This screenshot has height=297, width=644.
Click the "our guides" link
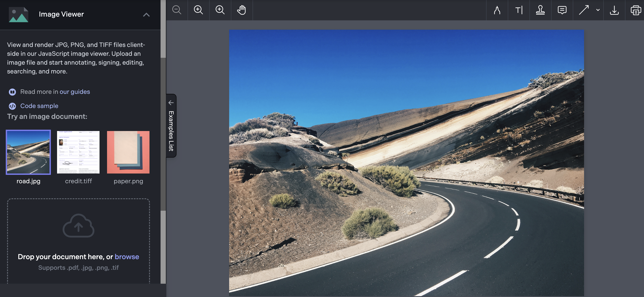[75, 92]
